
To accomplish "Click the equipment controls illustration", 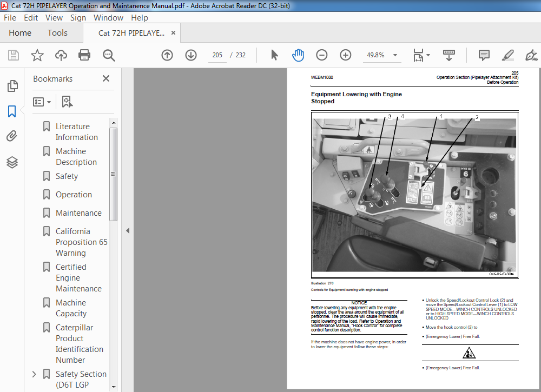I will 414,195.
